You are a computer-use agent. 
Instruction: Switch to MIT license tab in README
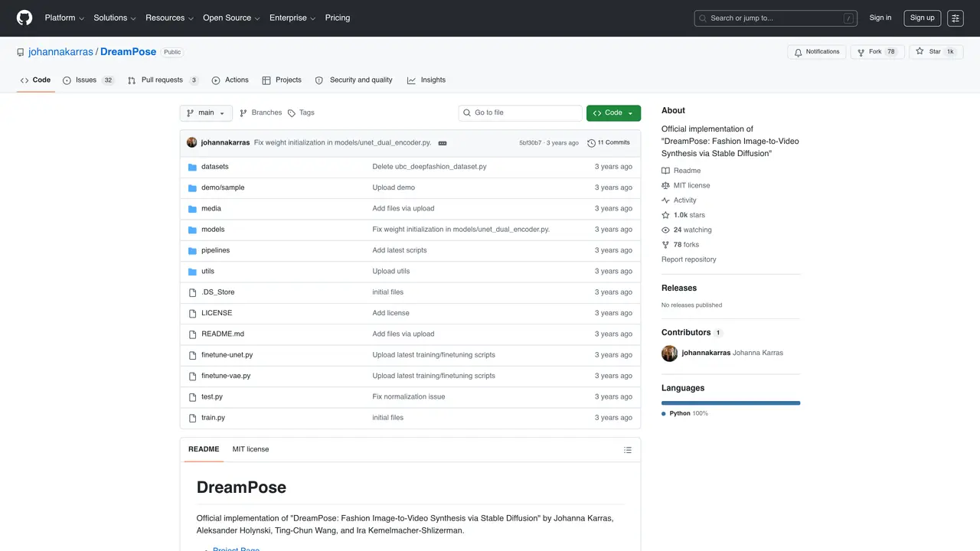click(x=250, y=450)
